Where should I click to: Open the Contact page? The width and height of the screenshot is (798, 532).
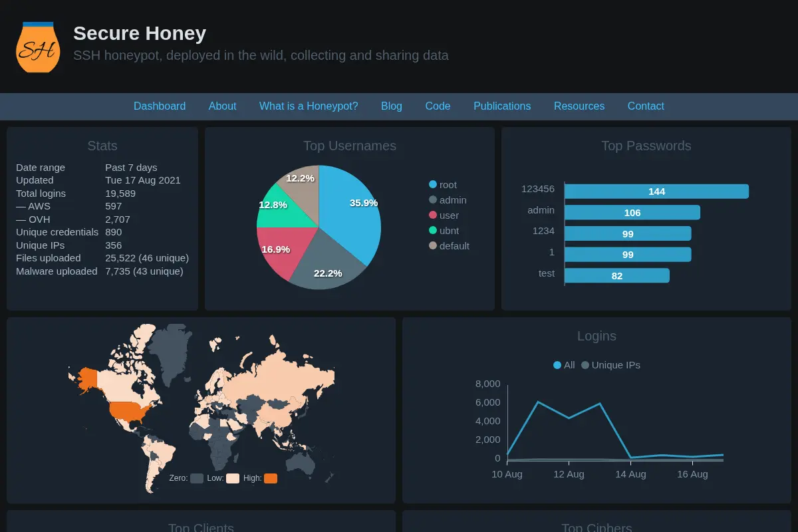[646, 106]
